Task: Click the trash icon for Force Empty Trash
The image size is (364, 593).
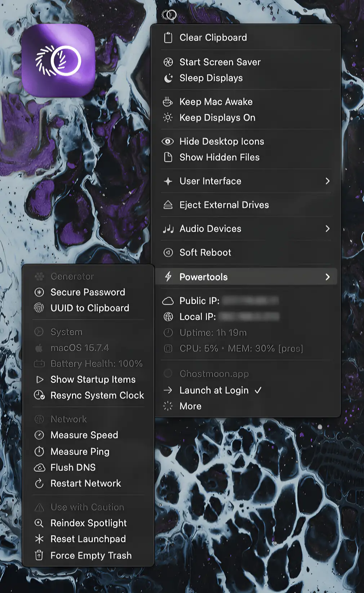Action: 39,555
